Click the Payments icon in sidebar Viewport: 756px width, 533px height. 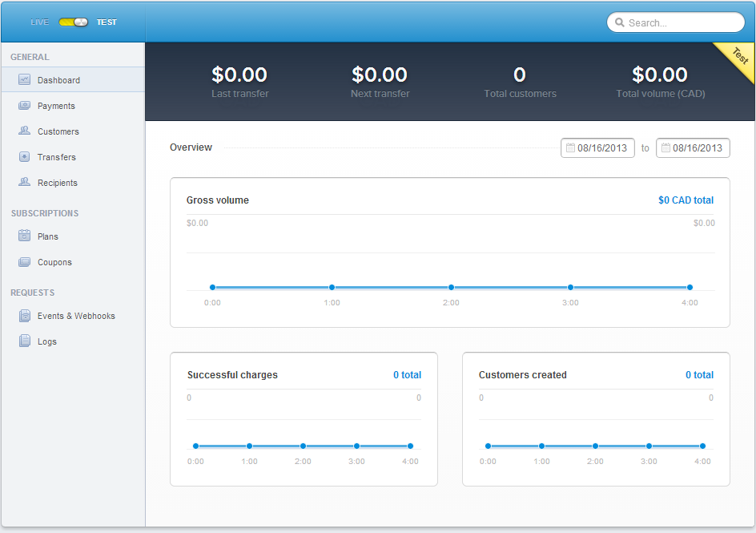coord(24,106)
